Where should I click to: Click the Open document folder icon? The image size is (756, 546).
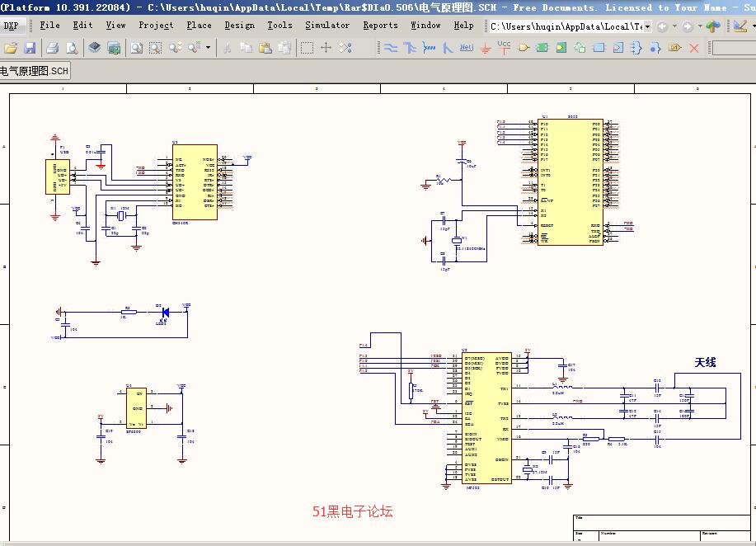pyautogui.click(x=11, y=48)
